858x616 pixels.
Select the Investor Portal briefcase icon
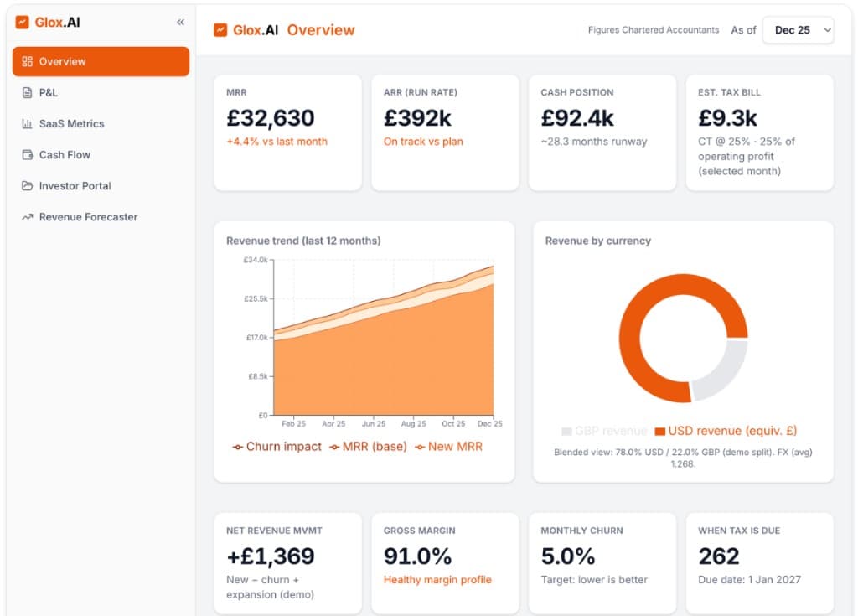(x=27, y=185)
